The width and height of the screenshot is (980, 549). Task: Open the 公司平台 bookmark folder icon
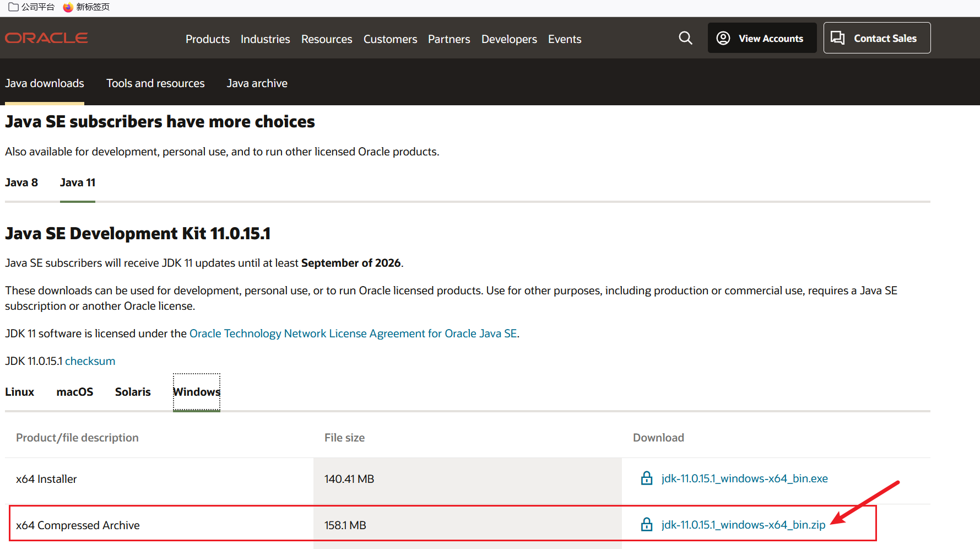pos(14,7)
